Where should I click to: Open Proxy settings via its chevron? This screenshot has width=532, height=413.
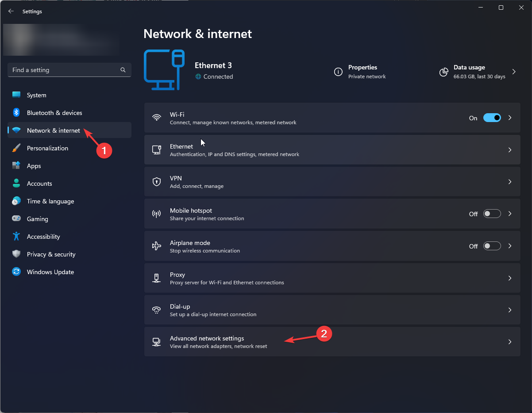(509, 278)
